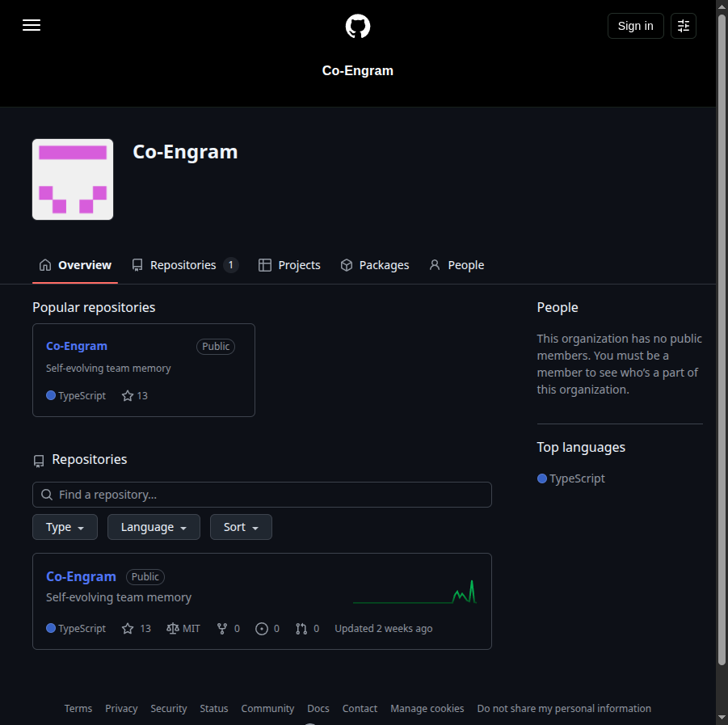
Task: Click the Contact footer link
Action: (360, 708)
